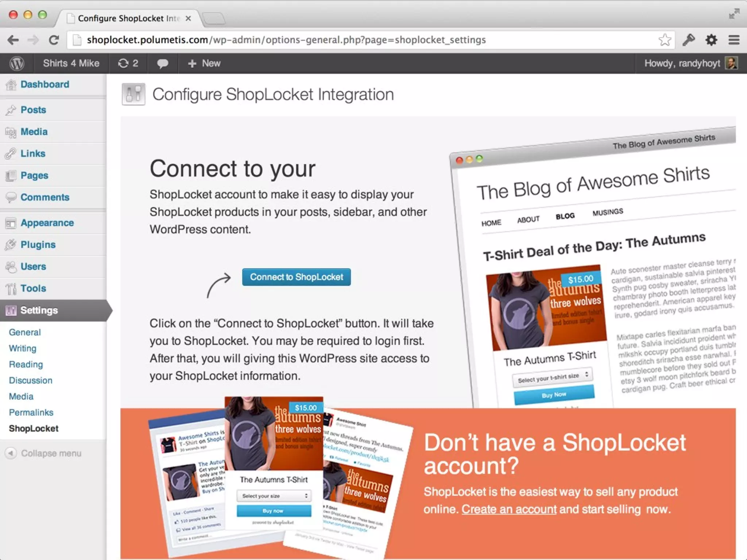Open the comments bubble in admin bar
Screen dimensions: 747x560
pos(162,63)
